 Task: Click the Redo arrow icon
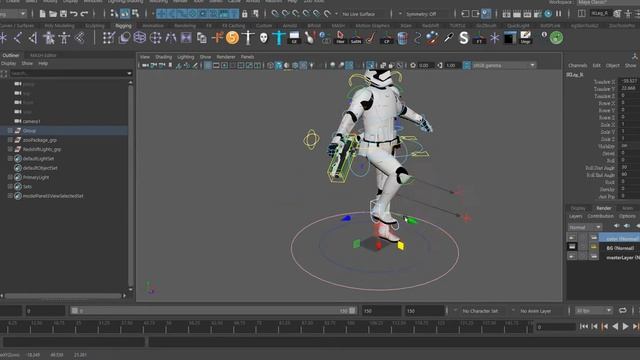tap(84, 14)
